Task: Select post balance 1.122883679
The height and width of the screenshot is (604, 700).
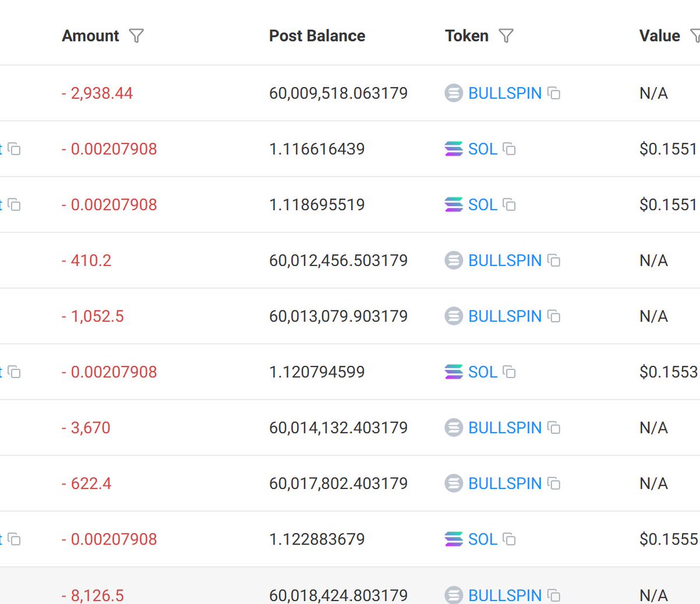Action: tap(317, 540)
